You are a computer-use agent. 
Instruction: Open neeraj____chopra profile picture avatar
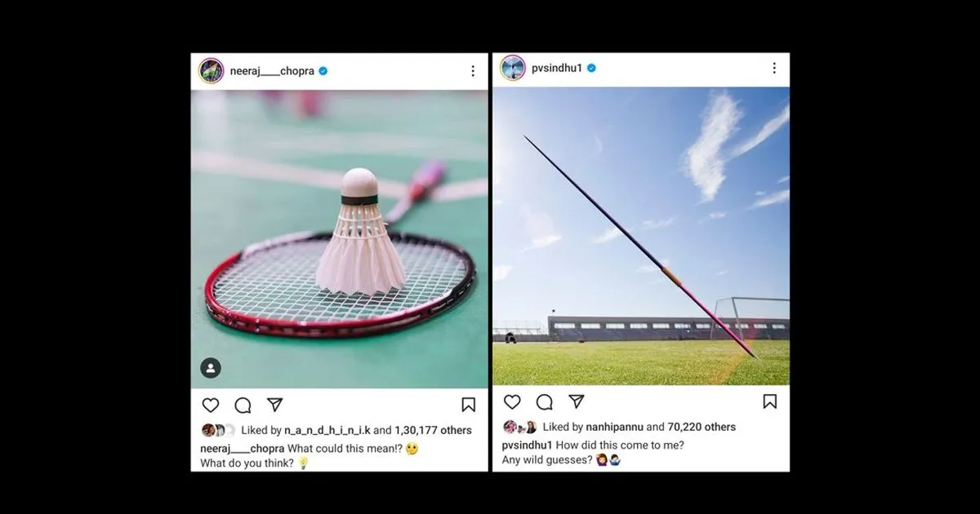(211, 71)
